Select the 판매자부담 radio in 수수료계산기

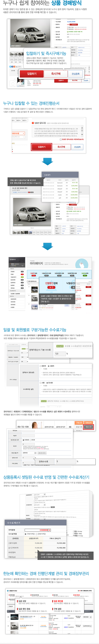(x=37, y=534)
